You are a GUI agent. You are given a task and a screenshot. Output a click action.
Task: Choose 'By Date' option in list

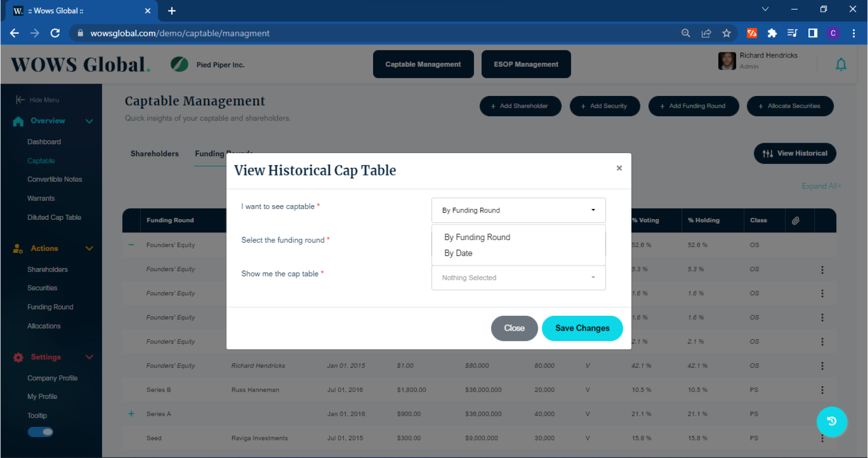pos(458,253)
